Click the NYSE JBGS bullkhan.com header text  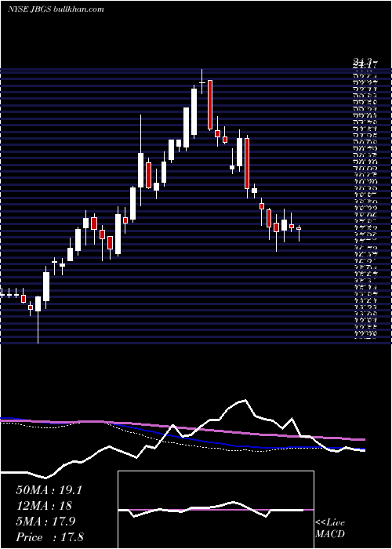pos(56,9)
